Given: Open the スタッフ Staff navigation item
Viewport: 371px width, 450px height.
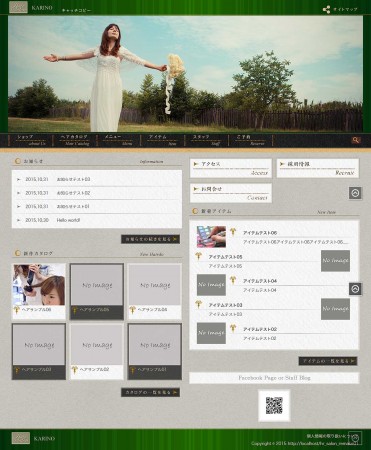Looking at the screenshot, I should (207, 140).
